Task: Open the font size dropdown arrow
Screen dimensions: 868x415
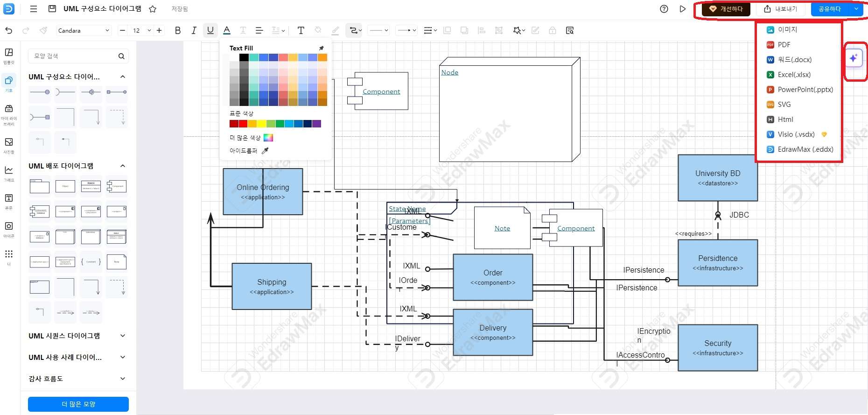Action: coord(149,30)
